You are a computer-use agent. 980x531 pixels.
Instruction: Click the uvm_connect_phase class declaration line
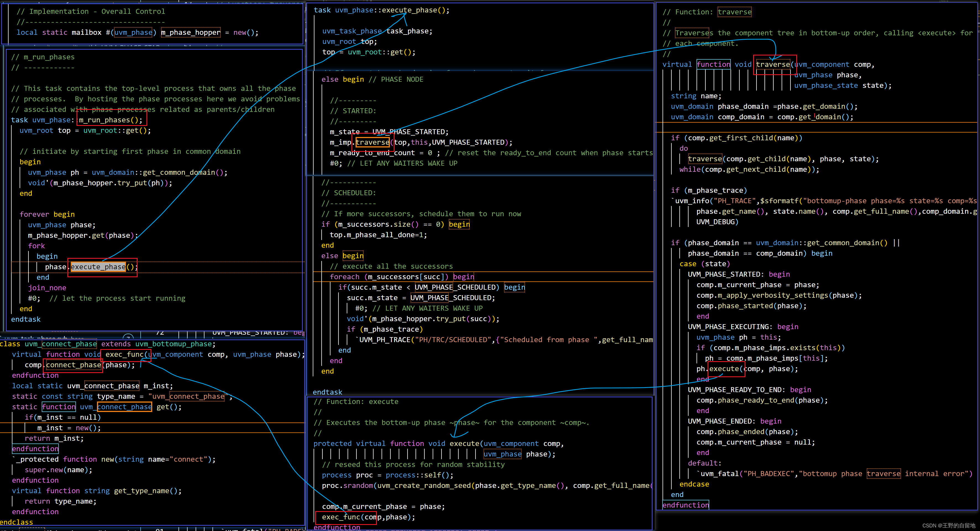[x=108, y=344]
